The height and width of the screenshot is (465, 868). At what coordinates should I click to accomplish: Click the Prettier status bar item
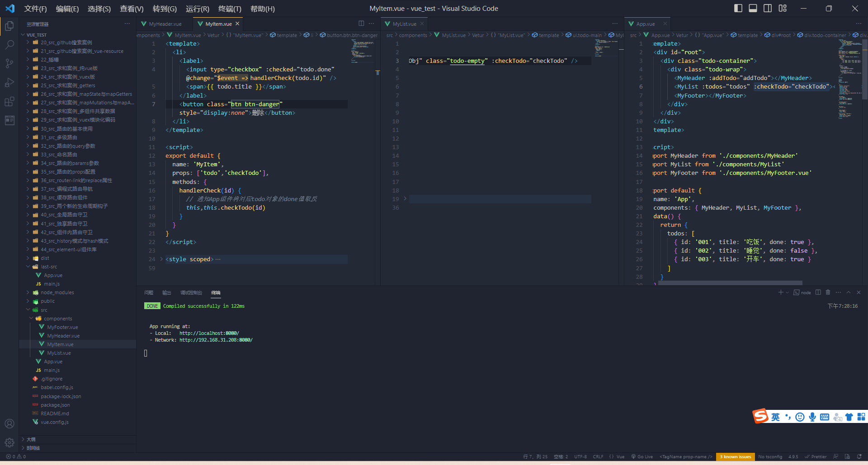coord(816,457)
